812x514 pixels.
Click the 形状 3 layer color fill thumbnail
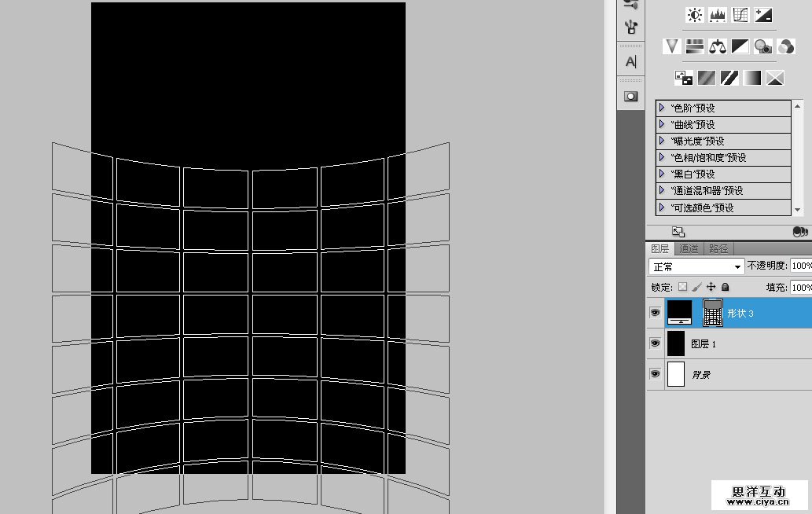679,313
